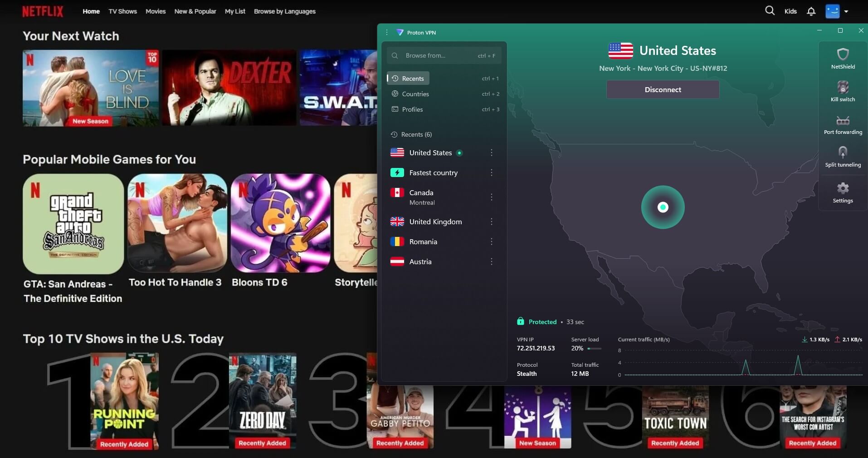Expand profile menu caret in Netflix
This screenshot has width=868, height=458.
(846, 12)
